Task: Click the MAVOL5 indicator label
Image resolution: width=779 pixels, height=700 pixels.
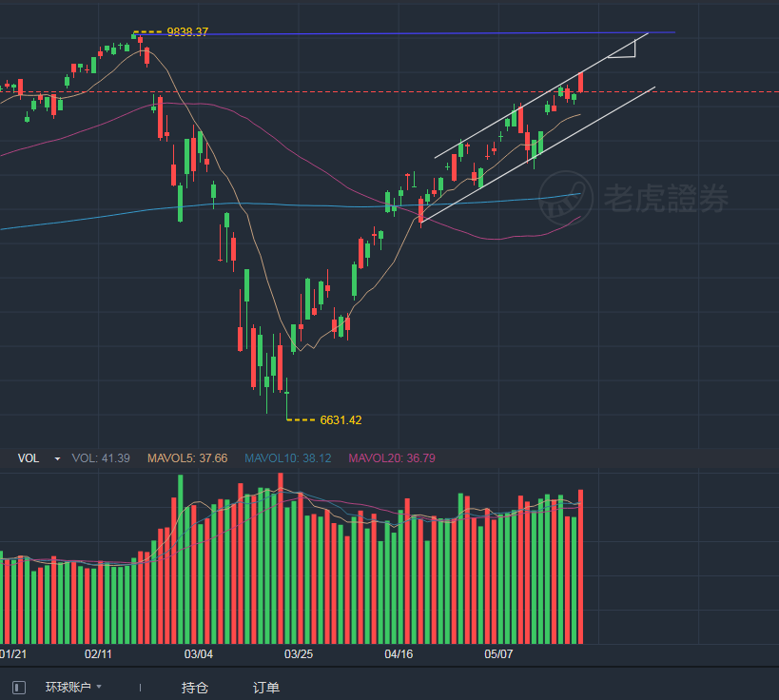Action: (187, 458)
